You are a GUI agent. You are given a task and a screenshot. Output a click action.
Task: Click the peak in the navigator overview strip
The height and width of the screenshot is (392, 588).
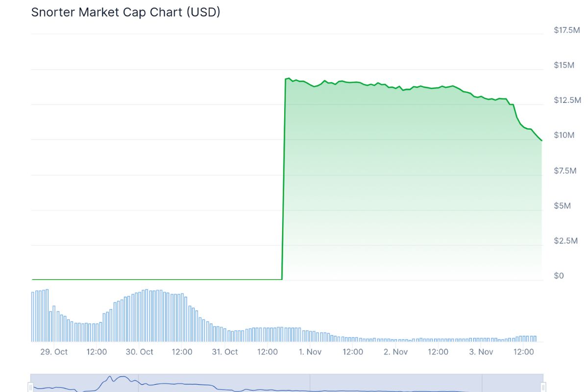pyautogui.click(x=110, y=377)
